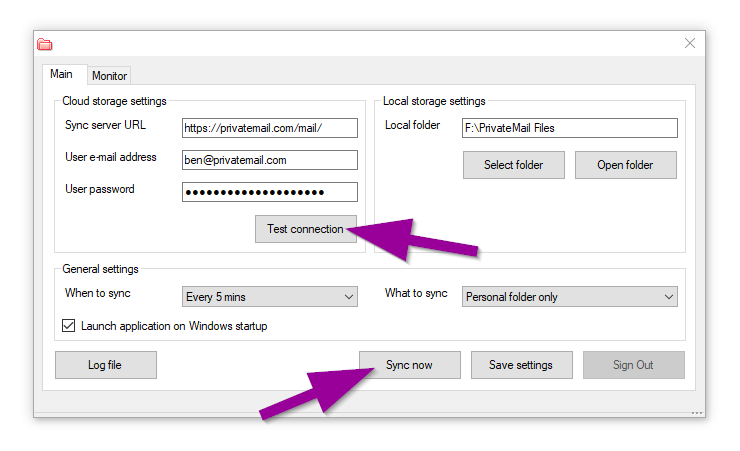The height and width of the screenshot is (451, 740).
Task: Open the local PrivateMail folder
Action: pyautogui.click(x=625, y=165)
